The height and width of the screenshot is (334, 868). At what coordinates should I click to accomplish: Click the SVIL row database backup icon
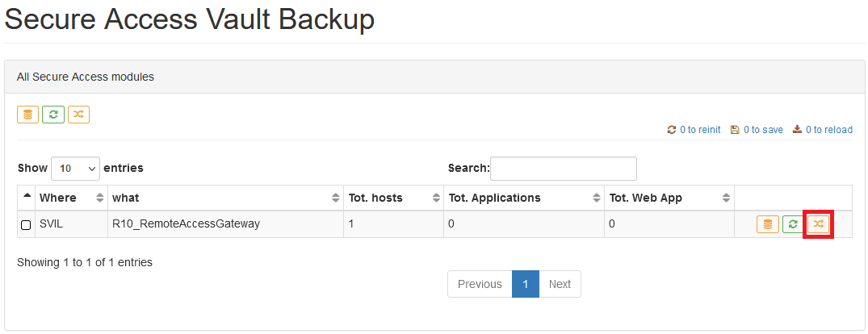click(768, 224)
